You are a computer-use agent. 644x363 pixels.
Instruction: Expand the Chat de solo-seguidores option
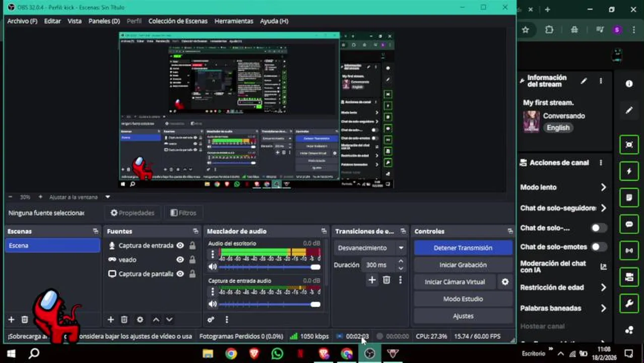pyautogui.click(x=603, y=208)
